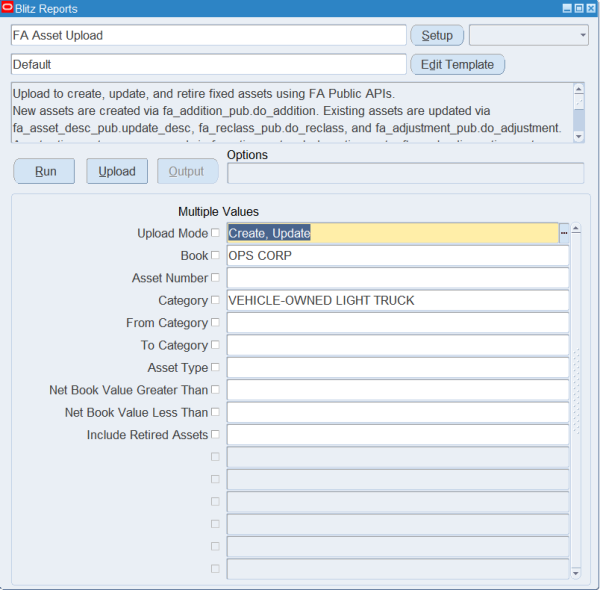Image resolution: width=600 pixels, height=590 pixels.
Task: Click the Include Retired Assets field
Action: coord(398,435)
